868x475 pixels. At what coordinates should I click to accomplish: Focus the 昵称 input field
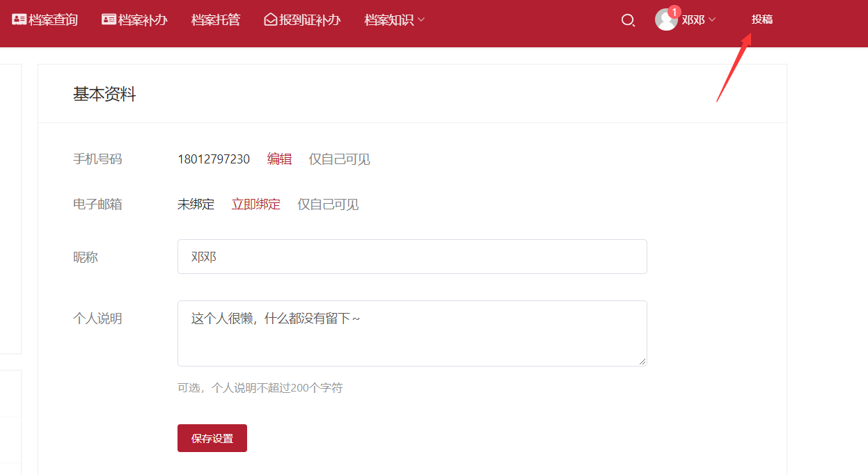click(x=412, y=257)
